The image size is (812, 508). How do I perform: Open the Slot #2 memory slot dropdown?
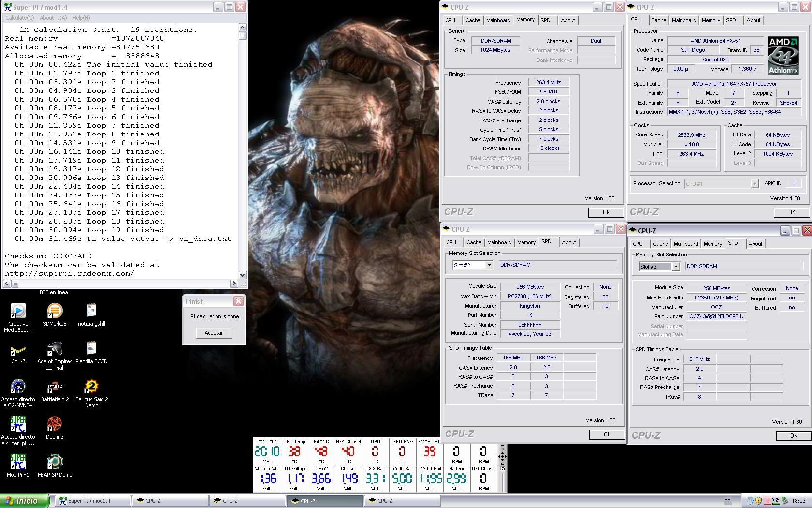(x=489, y=265)
